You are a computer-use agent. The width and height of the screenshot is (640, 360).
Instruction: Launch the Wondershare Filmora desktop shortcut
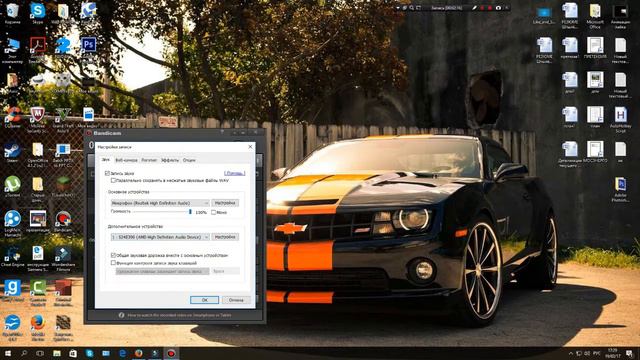point(63,258)
